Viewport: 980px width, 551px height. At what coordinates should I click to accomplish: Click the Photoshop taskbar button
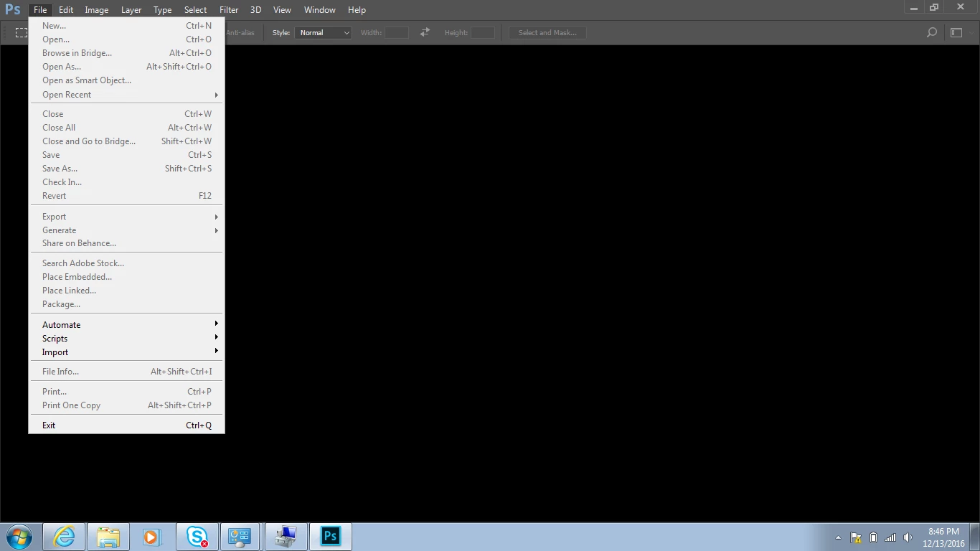tap(330, 537)
